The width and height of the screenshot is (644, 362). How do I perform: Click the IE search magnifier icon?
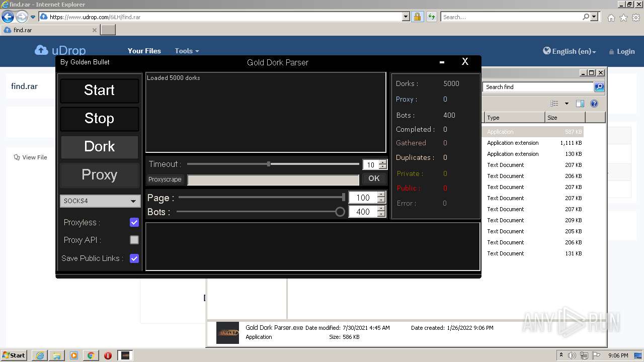coord(586,17)
